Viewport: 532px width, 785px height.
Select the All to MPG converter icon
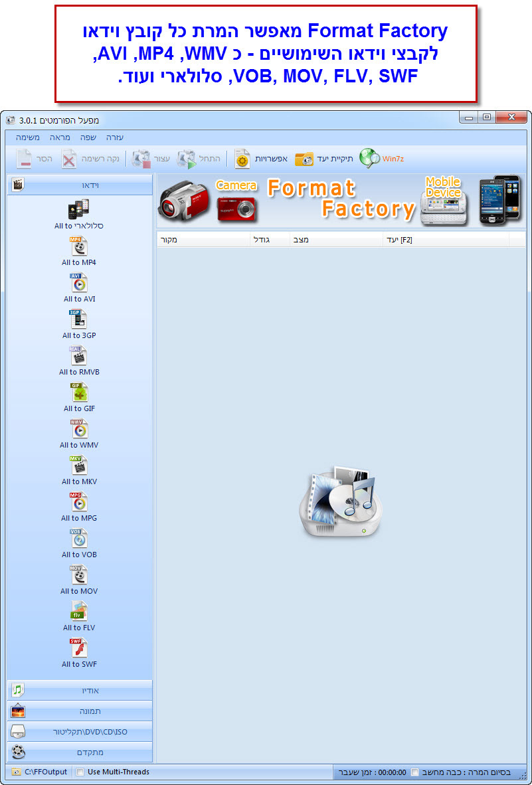click(78, 501)
